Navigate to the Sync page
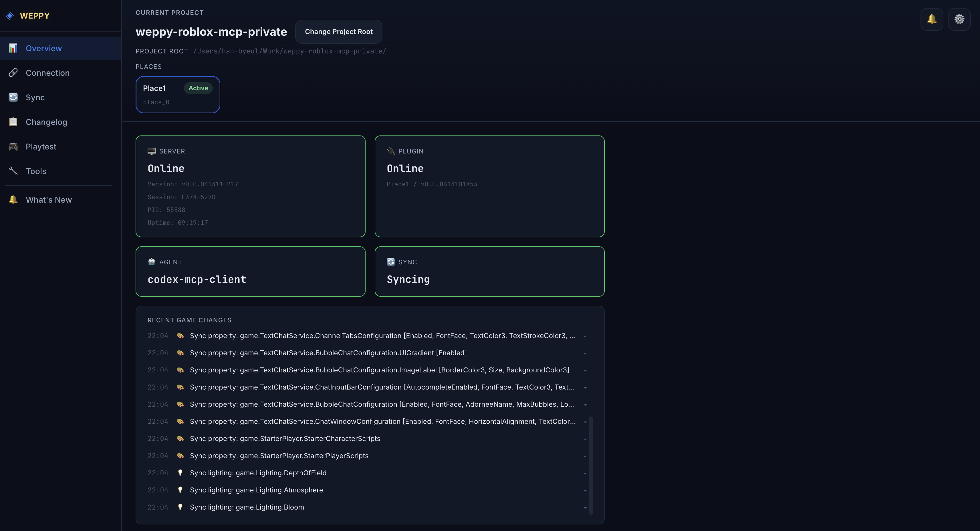Viewport: 980px width, 531px height. pos(35,97)
